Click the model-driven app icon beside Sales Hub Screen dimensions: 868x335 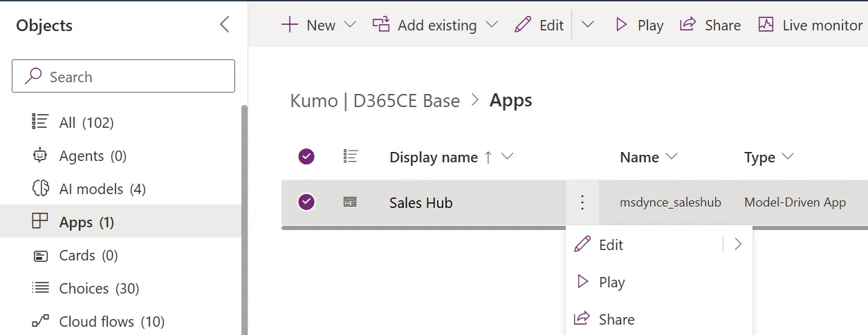click(x=350, y=202)
